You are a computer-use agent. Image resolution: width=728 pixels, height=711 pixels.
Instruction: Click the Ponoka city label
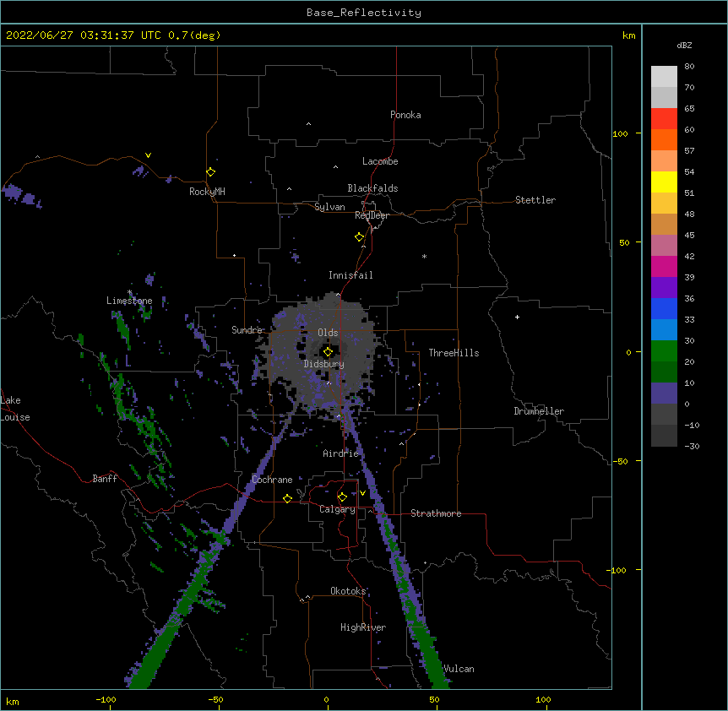pos(405,115)
